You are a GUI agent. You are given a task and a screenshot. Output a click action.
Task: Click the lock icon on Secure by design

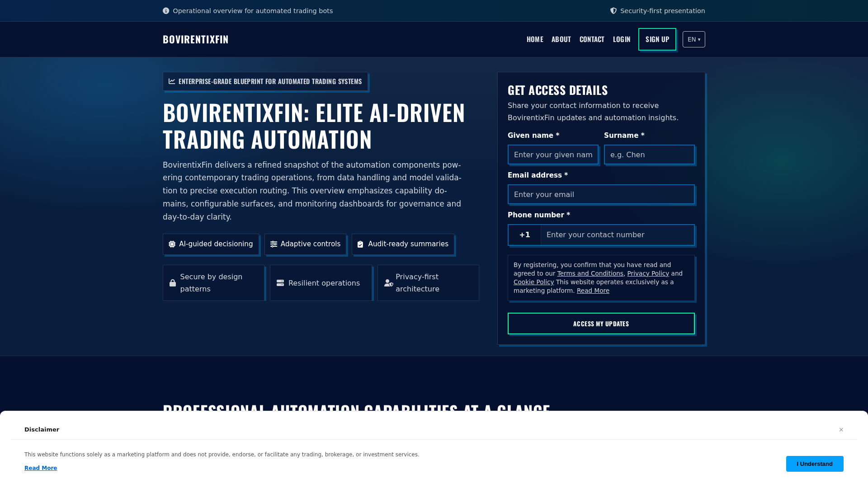pos(173,283)
